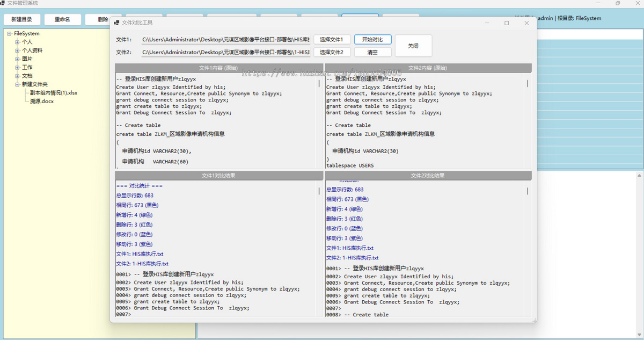Select 副本组内情况(1).xlsx in the tree

pos(54,93)
